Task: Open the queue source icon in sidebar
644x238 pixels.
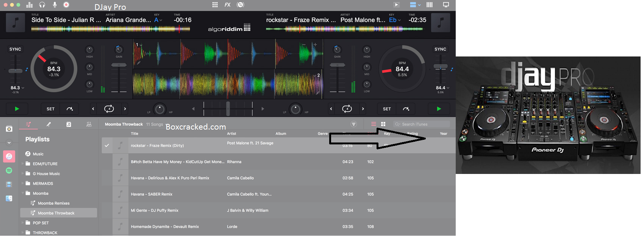Action: click(x=9, y=129)
